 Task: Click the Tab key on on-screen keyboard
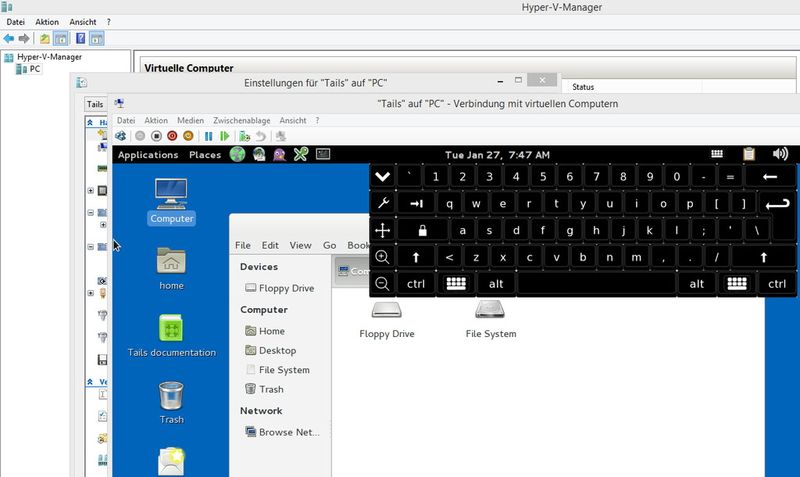pyautogui.click(x=416, y=204)
